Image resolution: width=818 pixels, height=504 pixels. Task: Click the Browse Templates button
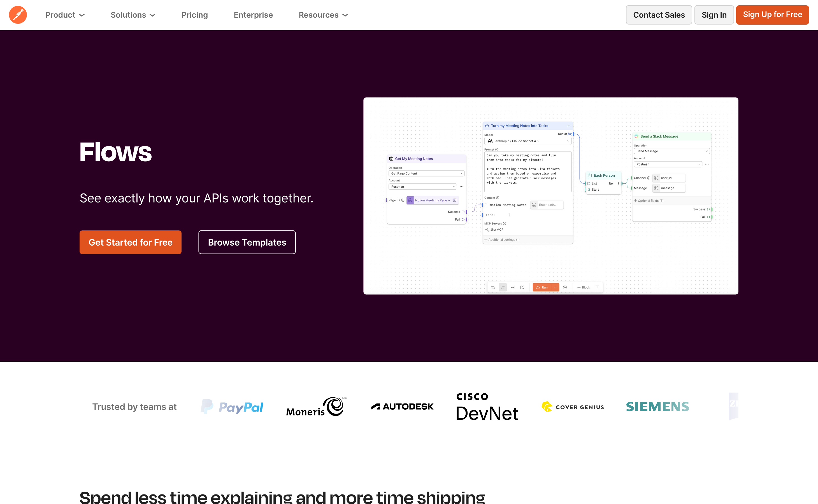click(247, 242)
